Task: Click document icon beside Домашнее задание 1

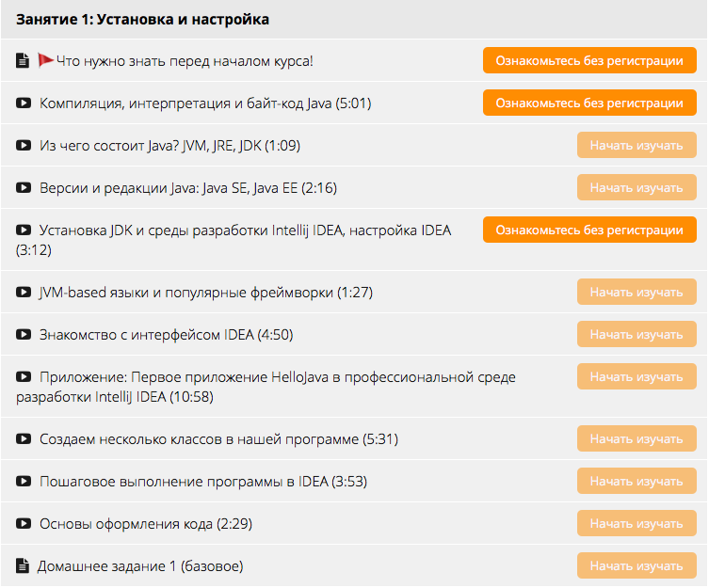Action: [24, 566]
